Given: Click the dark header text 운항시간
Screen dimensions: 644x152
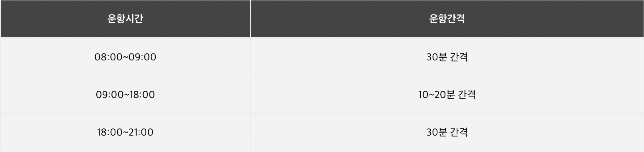Looking at the screenshot, I should (x=125, y=19).
